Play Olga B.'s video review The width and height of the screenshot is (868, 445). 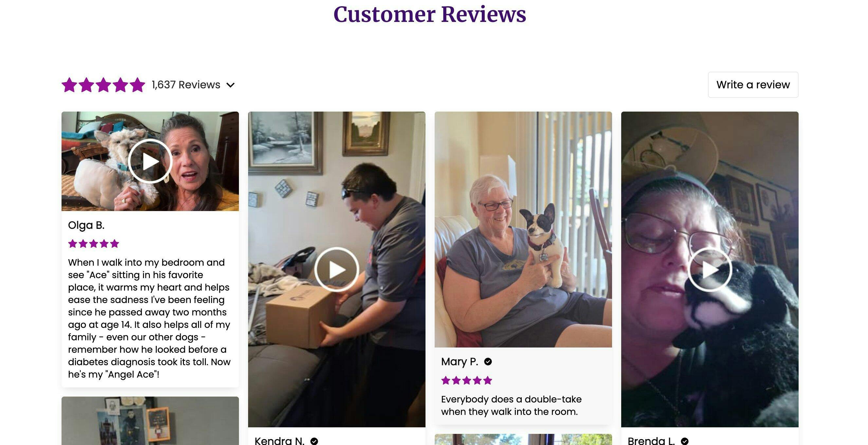150,161
